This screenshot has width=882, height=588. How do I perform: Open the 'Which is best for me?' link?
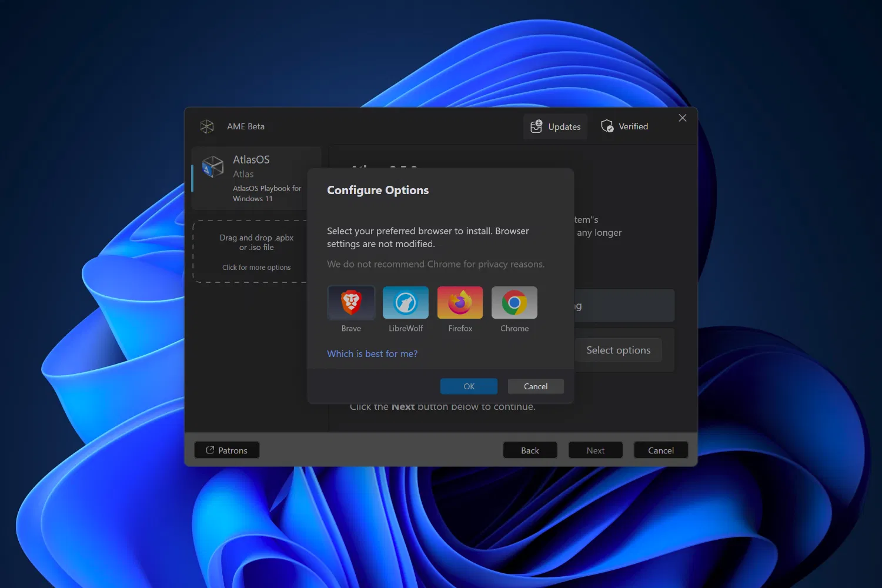(372, 353)
